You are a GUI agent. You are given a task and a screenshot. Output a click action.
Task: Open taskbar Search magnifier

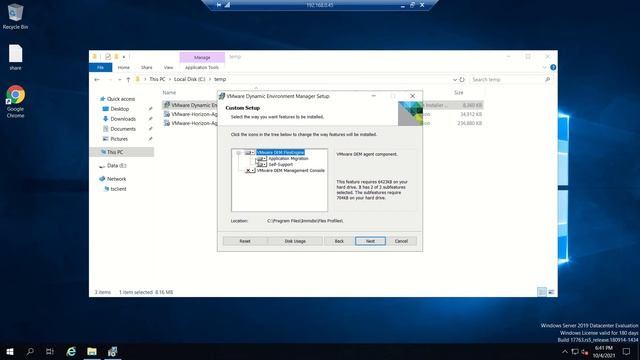(x=30, y=351)
